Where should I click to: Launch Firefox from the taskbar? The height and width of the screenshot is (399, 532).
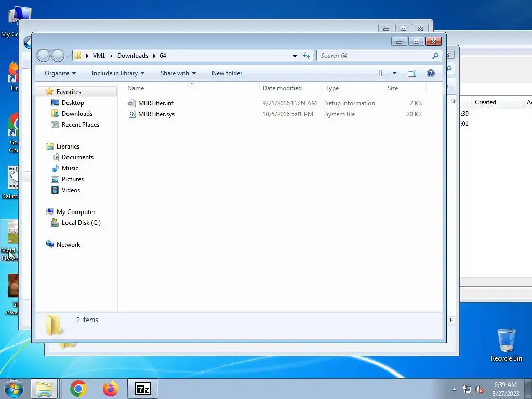111,389
